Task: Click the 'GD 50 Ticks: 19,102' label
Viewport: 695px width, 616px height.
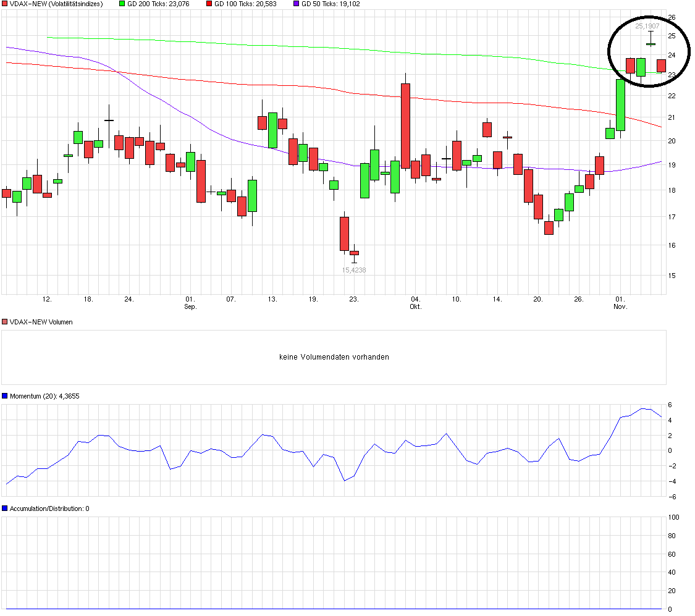Action: tap(331, 4)
